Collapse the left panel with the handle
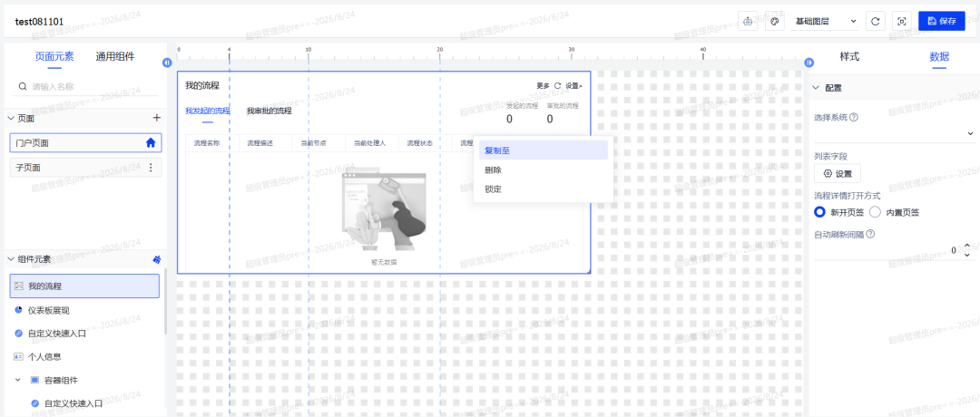This screenshot has height=417, width=980. tap(167, 63)
